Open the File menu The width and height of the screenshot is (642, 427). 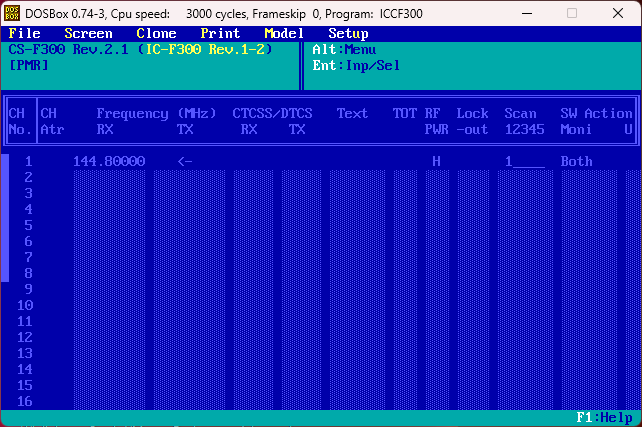point(25,33)
